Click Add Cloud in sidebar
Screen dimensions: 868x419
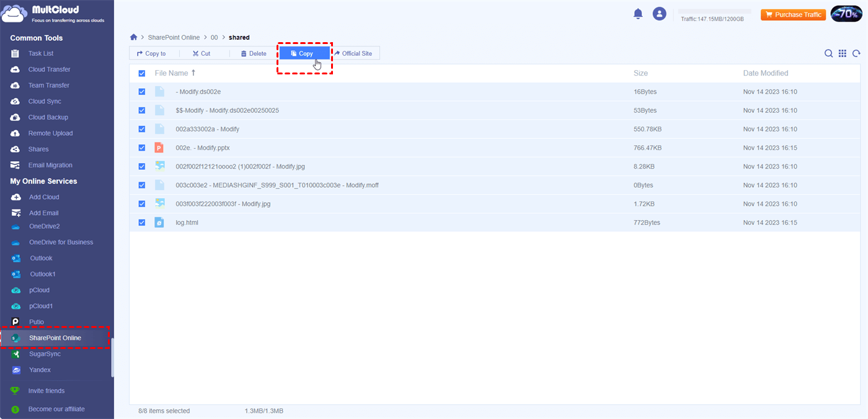click(44, 197)
